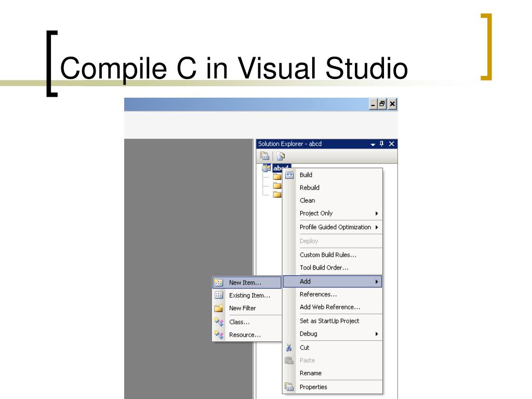Open Project Only menu entry
Viewport: 532px width, 399px height.
332,214
